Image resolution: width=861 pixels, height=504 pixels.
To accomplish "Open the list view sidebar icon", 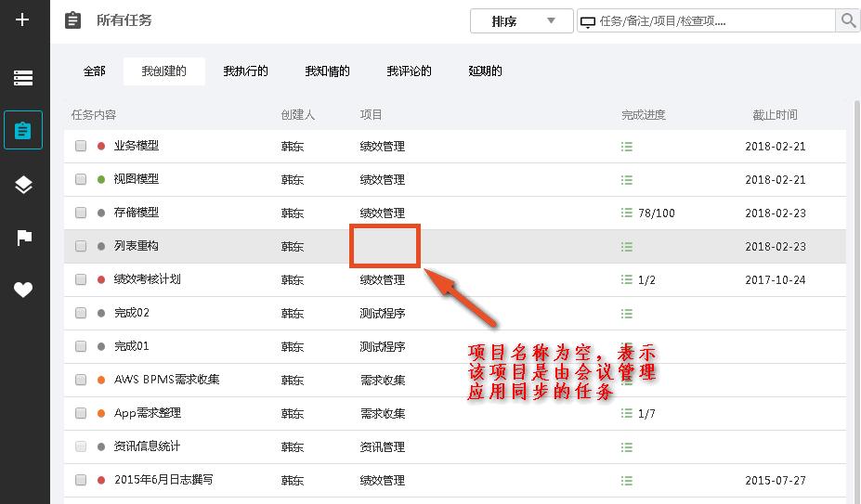I will click(23, 77).
